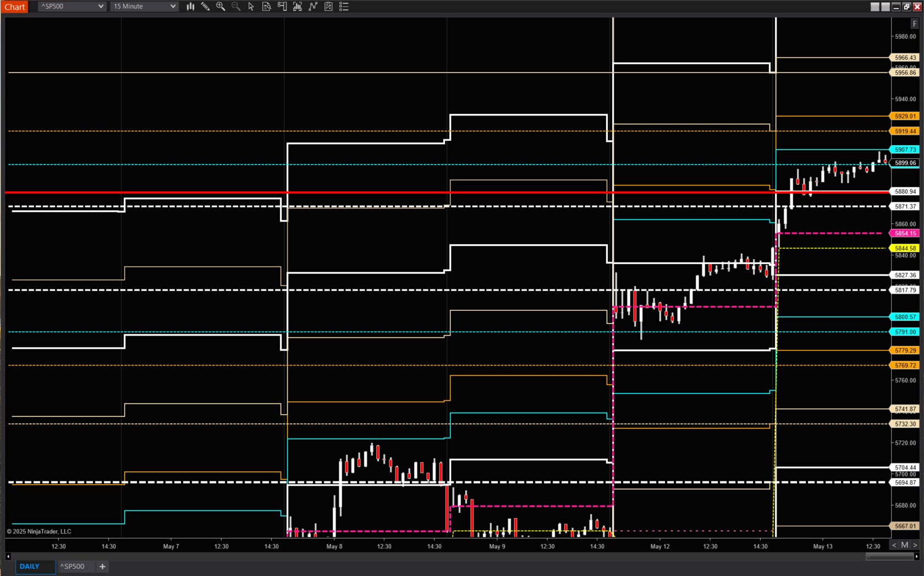Click the second grey square in title bar
Viewport: 924px width, 576px height.
(886, 7)
